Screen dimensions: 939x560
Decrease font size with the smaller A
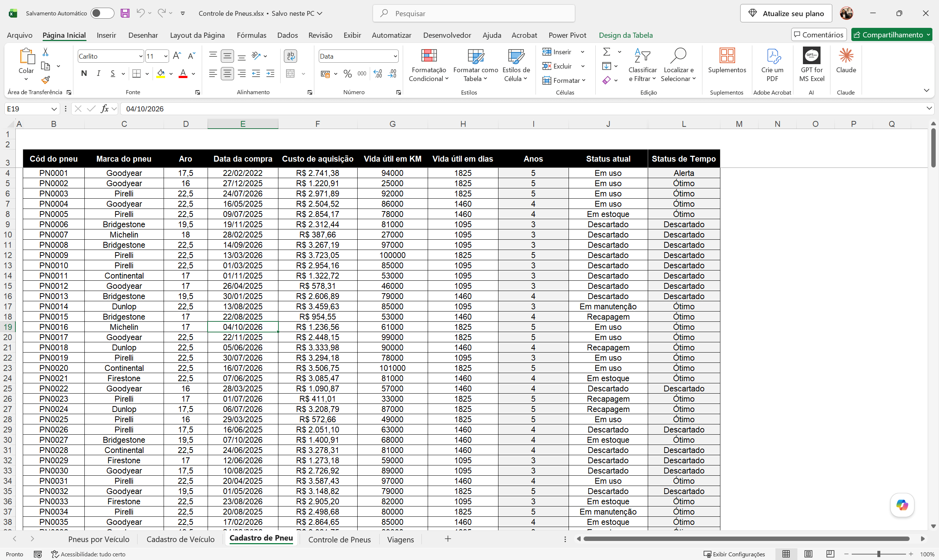(191, 56)
